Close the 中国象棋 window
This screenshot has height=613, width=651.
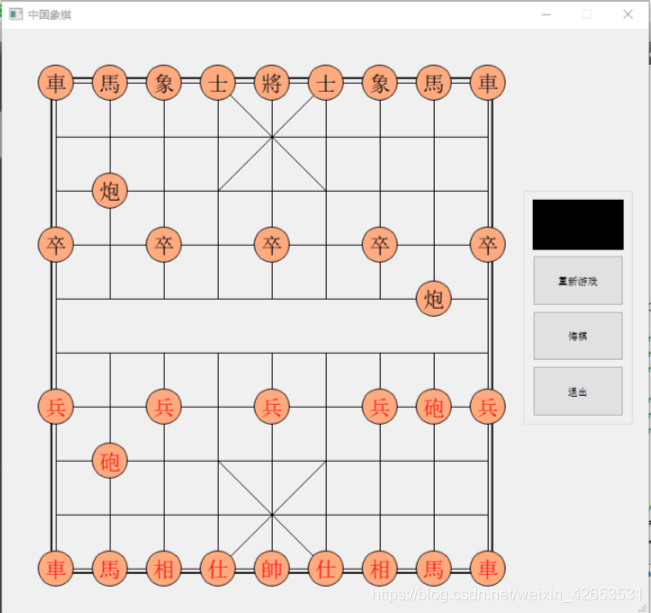pos(628,15)
